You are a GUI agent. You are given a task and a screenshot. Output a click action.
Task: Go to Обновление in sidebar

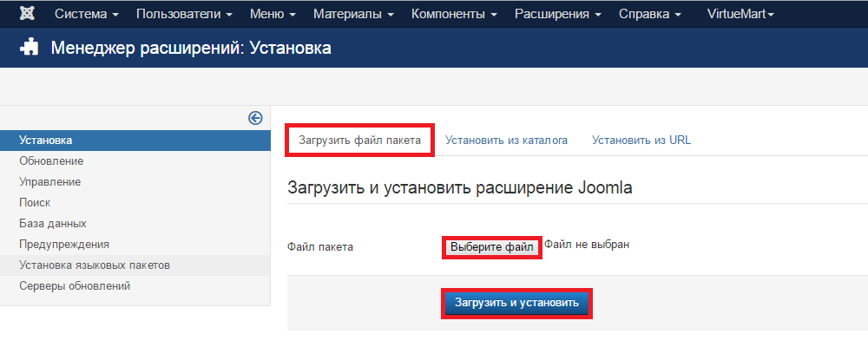click(51, 160)
